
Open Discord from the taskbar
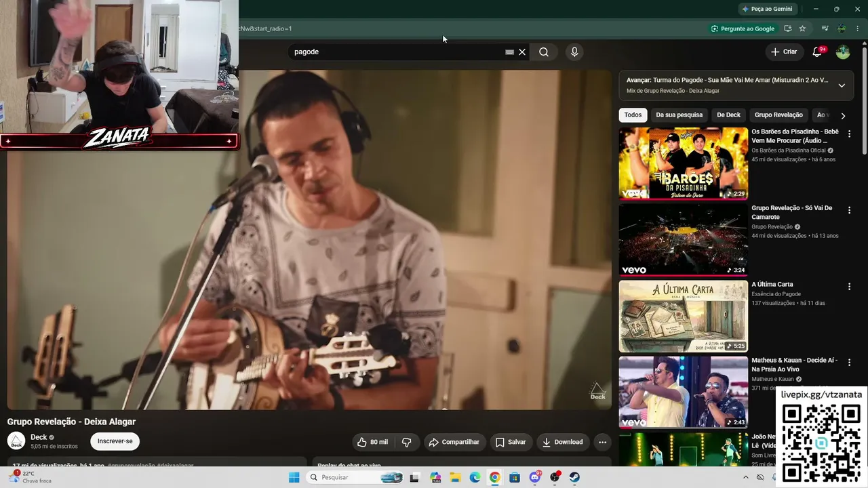point(535,477)
